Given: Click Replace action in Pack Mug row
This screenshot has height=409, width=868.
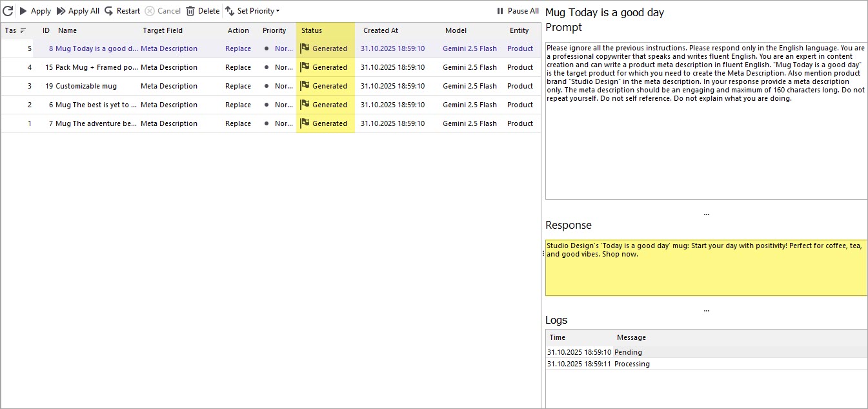Looking at the screenshot, I should click(238, 67).
